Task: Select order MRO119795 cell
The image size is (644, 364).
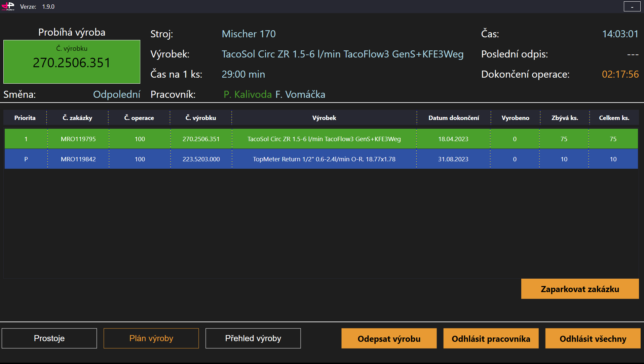Action: coord(78,139)
